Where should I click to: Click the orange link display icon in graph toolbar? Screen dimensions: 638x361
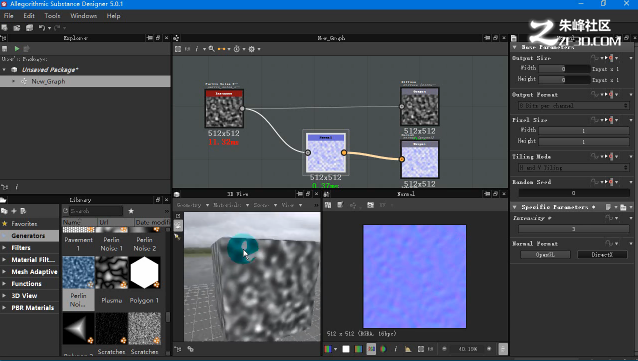pyautogui.click(x=221, y=49)
